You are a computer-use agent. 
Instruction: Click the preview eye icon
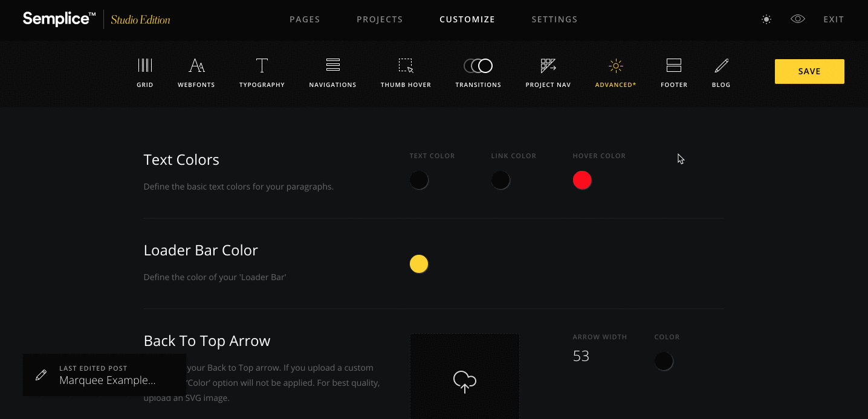pos(798,19)
